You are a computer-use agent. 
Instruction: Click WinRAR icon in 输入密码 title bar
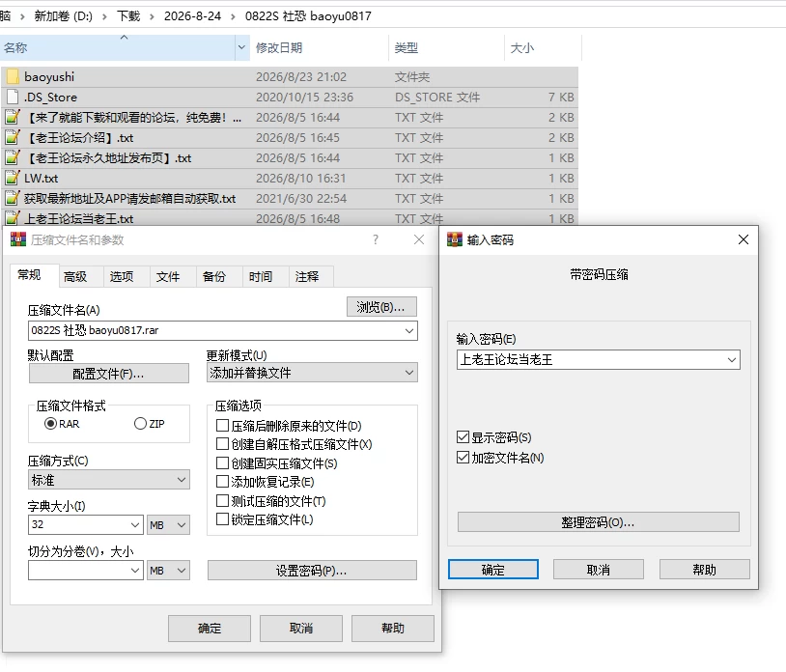click(455, 239)
